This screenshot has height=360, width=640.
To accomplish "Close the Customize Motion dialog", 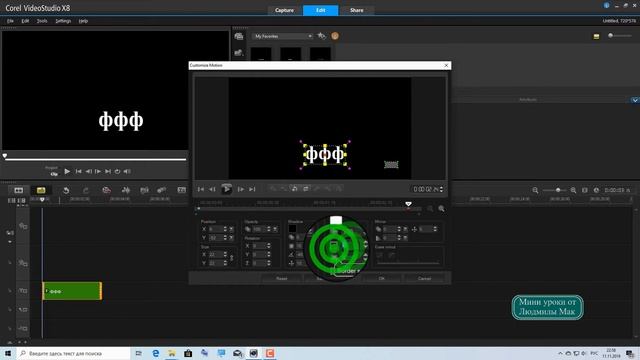I will tap(446, 65).
